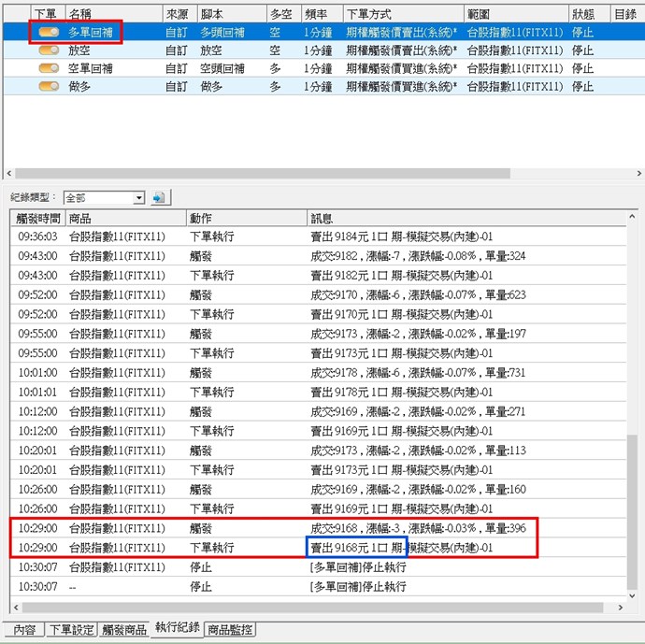Click right arrow of strategy list horizontal scrollbar
This screenshot has width=645, height=644.
click(638, 173)
